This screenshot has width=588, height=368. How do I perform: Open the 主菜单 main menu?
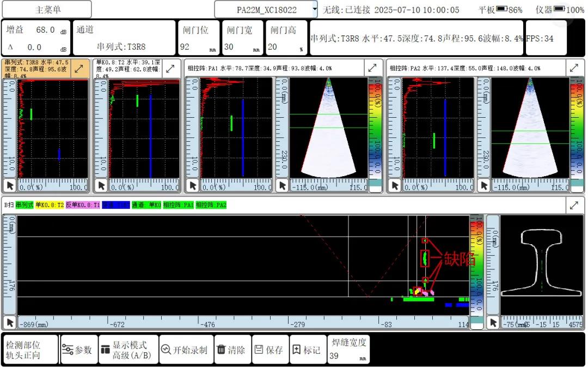click(47, 10)
